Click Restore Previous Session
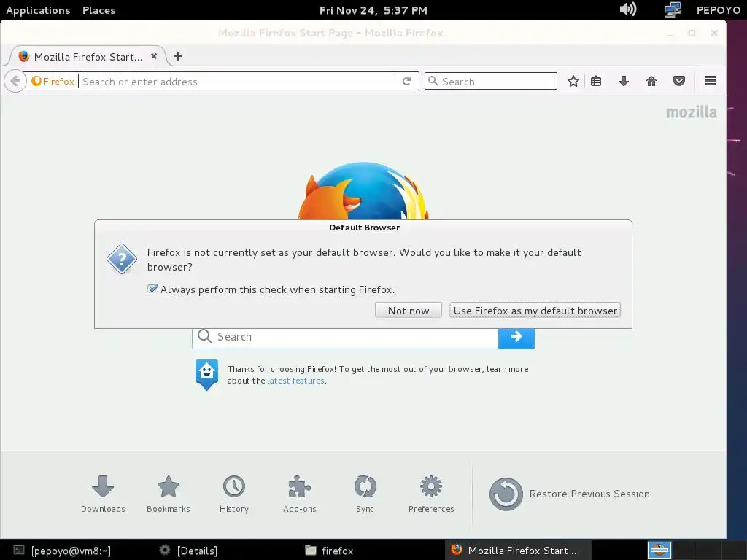Viewport: 747px width, 560px height. click(x=570, y=494)
